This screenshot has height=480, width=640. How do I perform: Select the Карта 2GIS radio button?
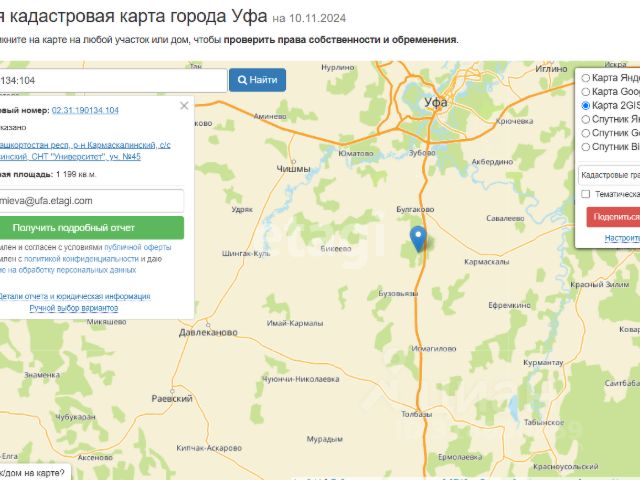click(586, 105)
